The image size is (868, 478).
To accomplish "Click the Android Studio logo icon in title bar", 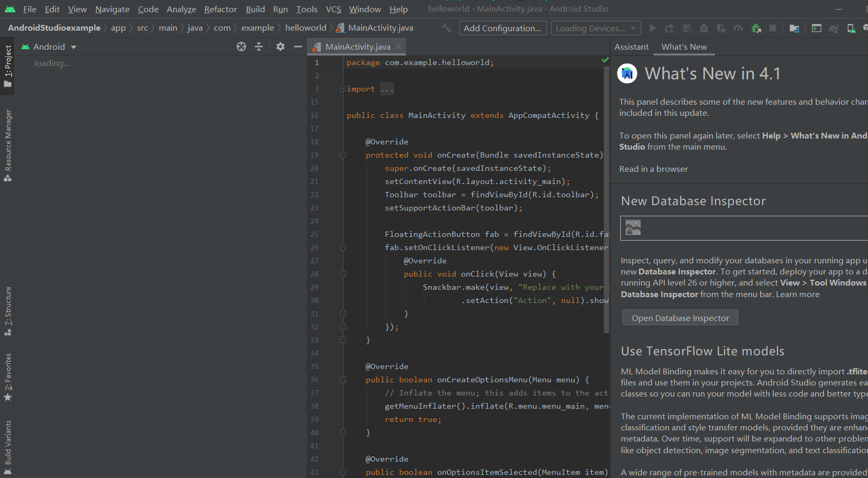I will click(10, 9).
